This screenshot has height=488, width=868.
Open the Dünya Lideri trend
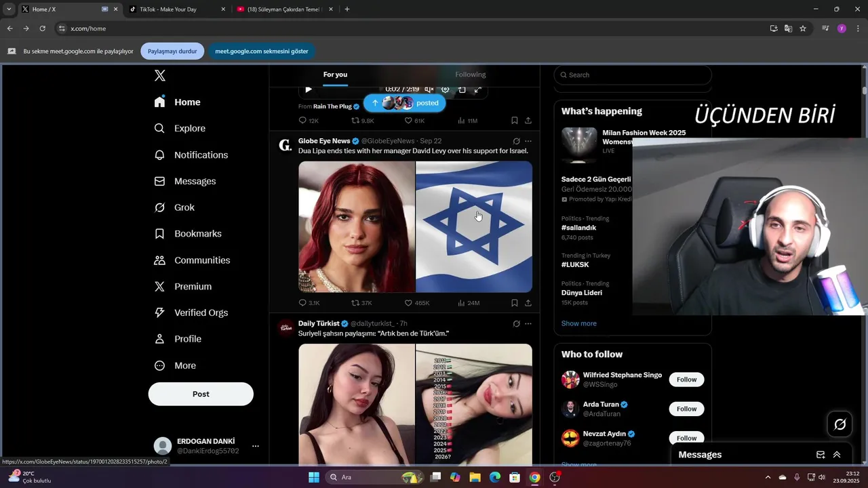[582, 293]
